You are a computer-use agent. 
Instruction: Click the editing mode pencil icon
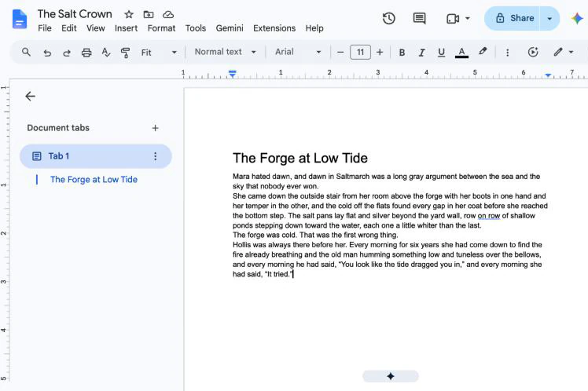558,52
